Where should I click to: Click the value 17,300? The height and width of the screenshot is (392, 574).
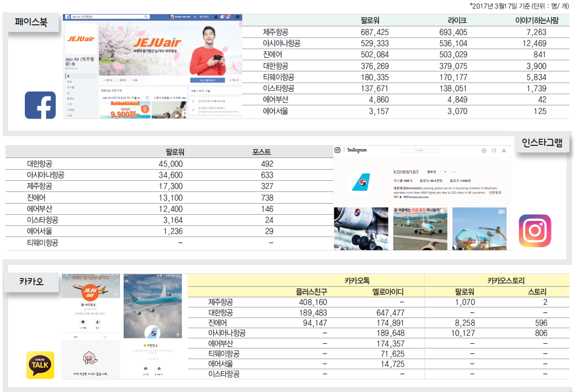171,186
